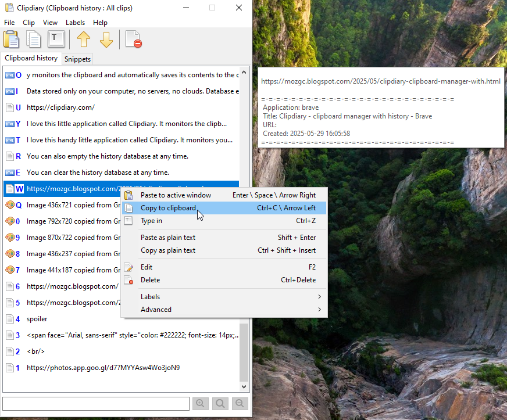Click the image icon of clip Q
Viewport: 507px width, 420px height.
[x=10, y=205]
